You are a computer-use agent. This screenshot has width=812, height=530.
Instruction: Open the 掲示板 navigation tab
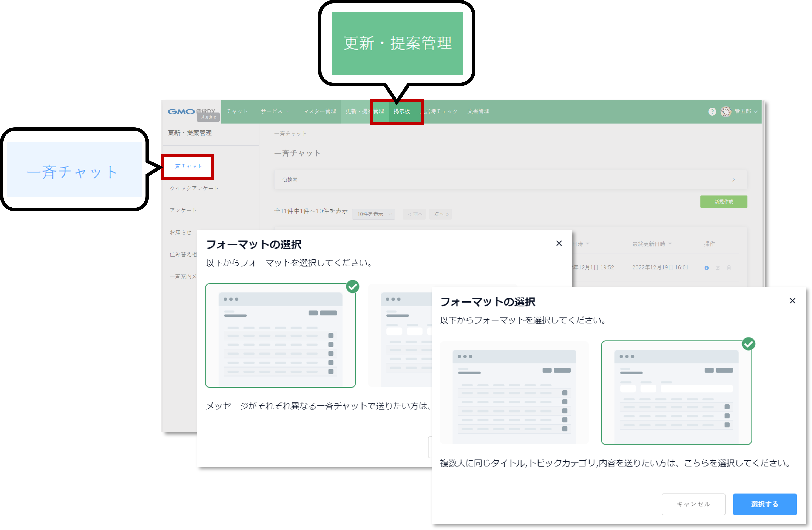pos(401,112)
